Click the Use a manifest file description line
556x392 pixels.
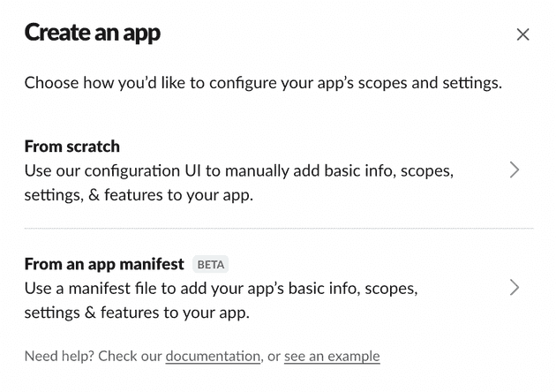222,289
